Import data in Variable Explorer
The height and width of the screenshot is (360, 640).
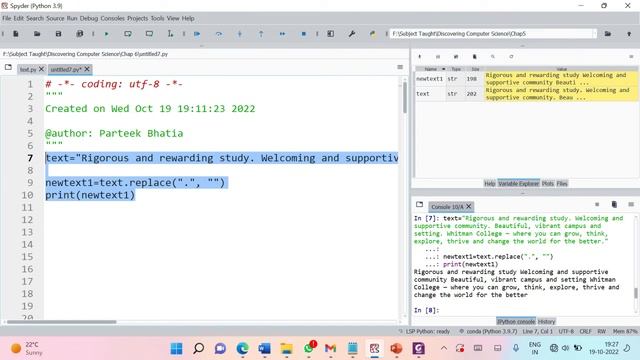tap(419, 57)
